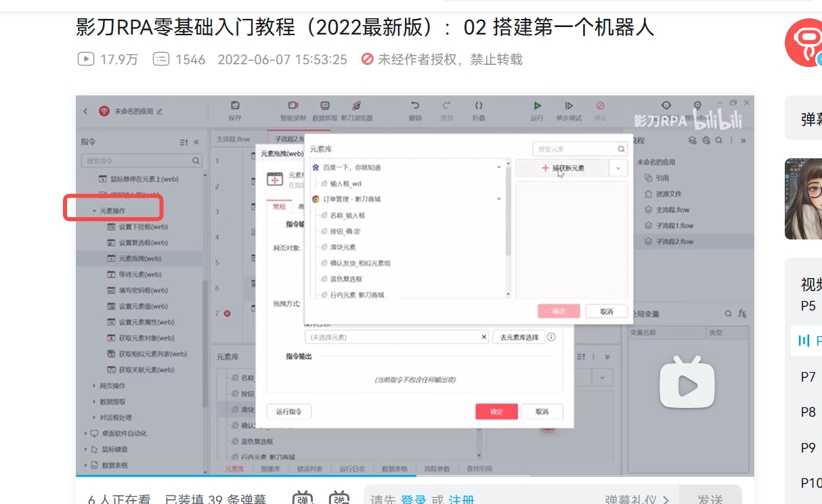This screenshot has width=822, height=504.
Task: Open the 流程参数 bottom tab
Action: tap(437, 469)
